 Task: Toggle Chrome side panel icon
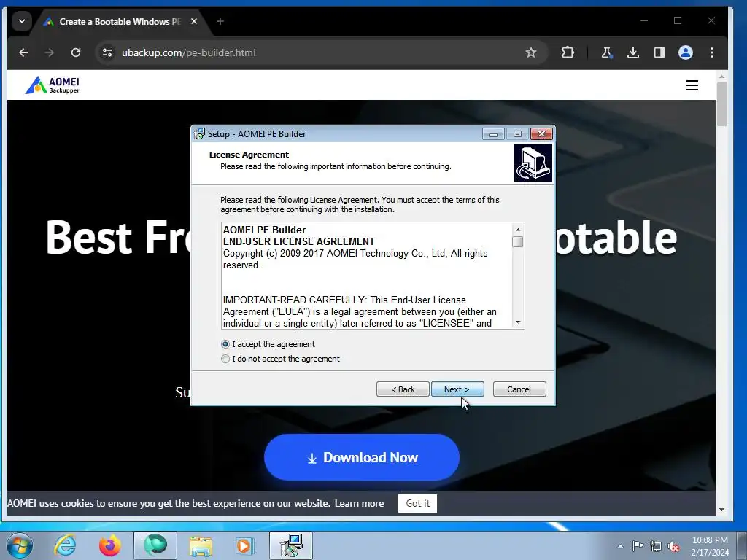(x=659, y=52)
